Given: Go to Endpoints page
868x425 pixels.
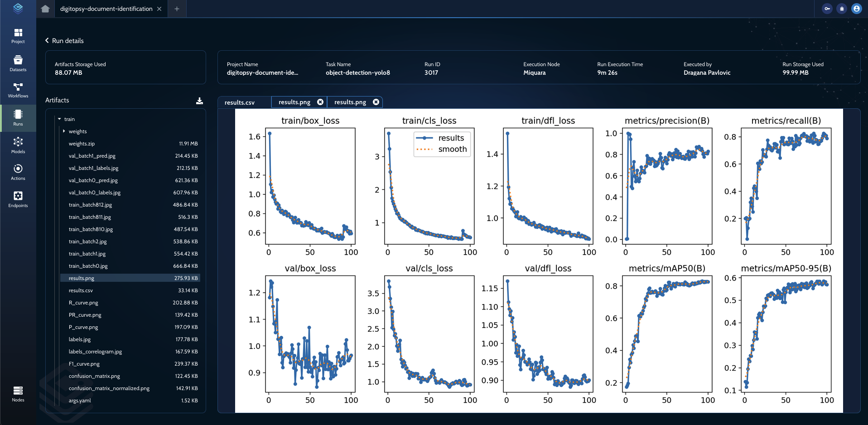Looking at the screenshot, I should [18, 199].
